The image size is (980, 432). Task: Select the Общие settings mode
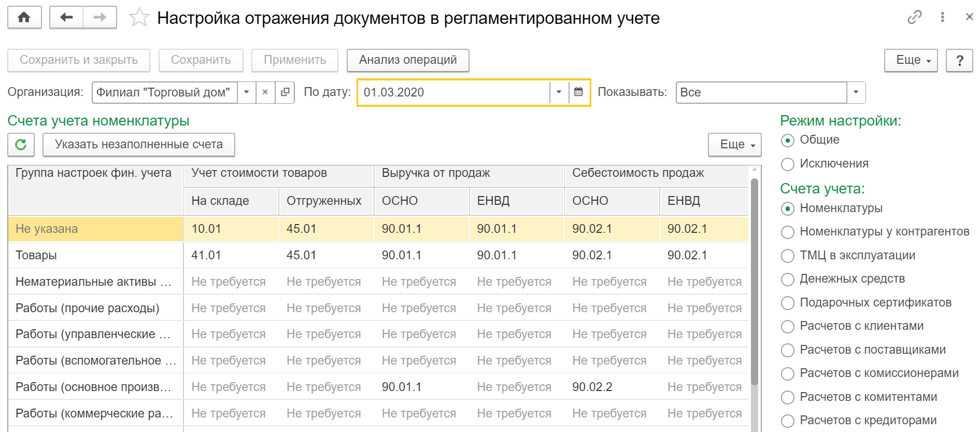click(810, 140)
